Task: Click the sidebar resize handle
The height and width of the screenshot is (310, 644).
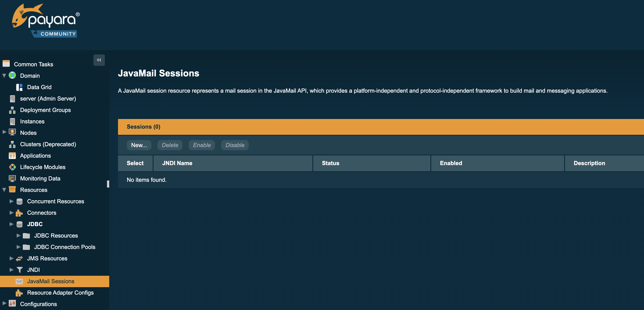Action: click(x=108, y=184)
